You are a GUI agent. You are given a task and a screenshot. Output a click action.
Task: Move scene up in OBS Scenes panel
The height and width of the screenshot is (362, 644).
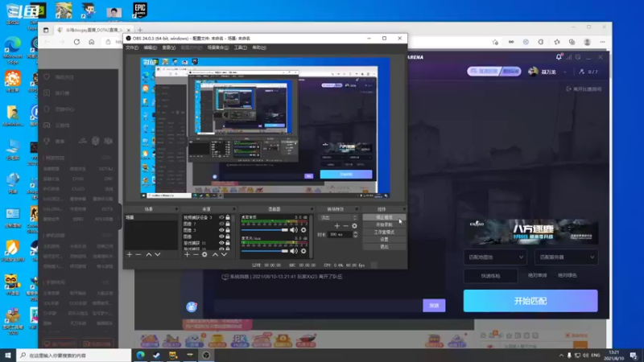[x=149, y=255]
